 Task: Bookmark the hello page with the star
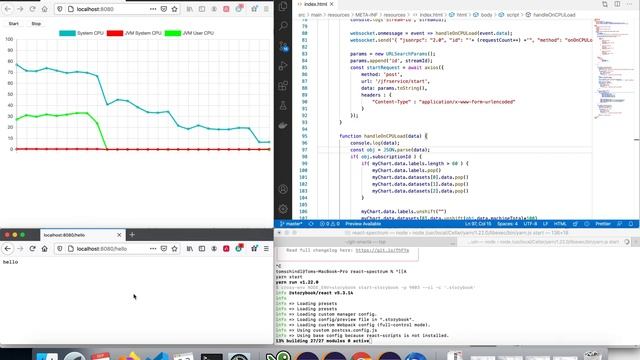pos(175,249)
